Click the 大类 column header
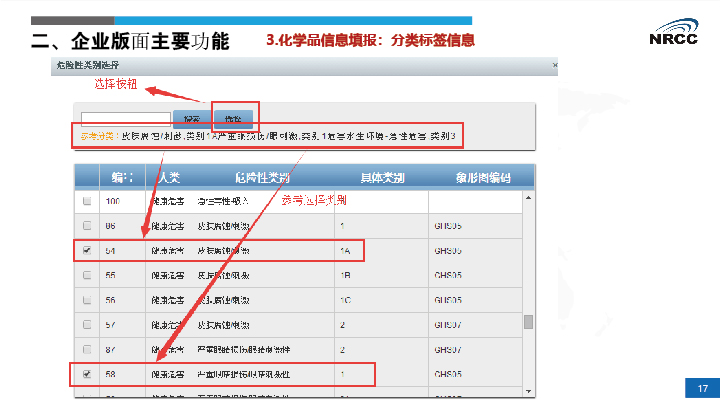720x405 pixels. 167,177
